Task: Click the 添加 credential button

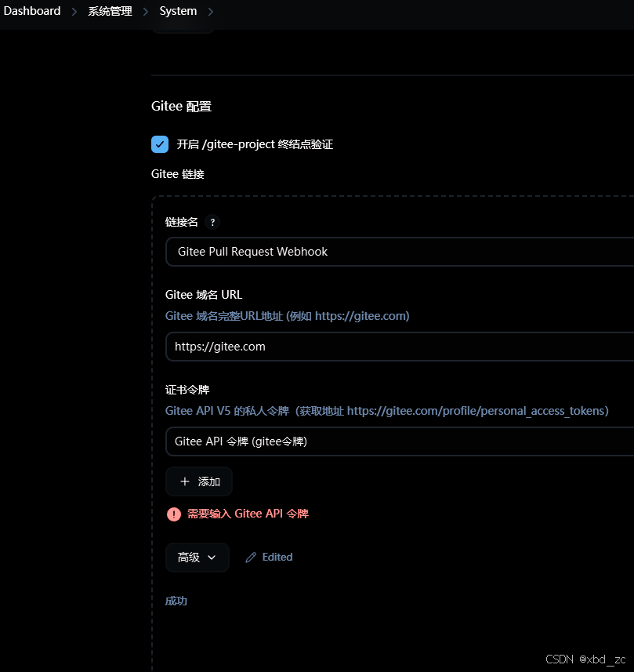Action: pos(199,481)
